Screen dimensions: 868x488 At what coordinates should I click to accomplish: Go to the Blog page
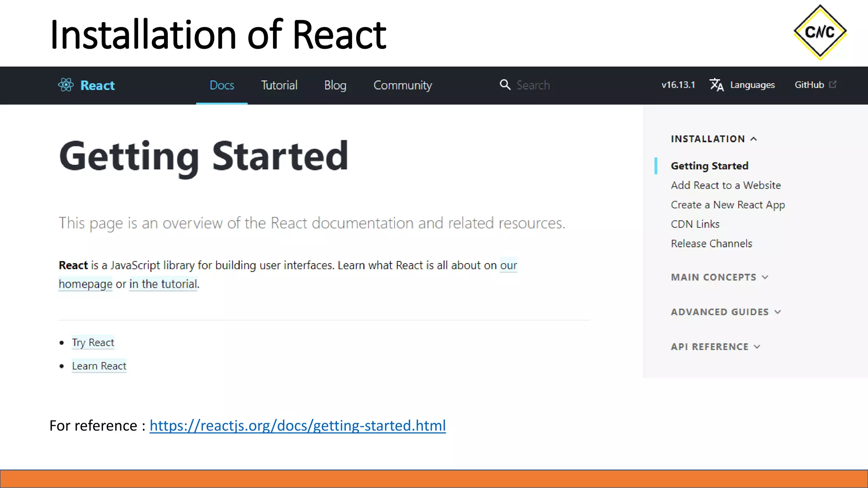(x=335, y=85)
